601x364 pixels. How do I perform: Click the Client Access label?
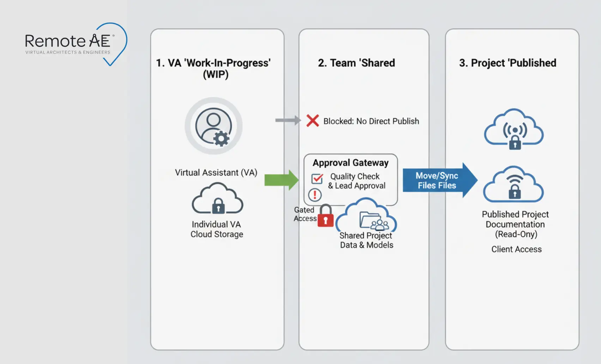pyautogui.click(x=516, y=249)
